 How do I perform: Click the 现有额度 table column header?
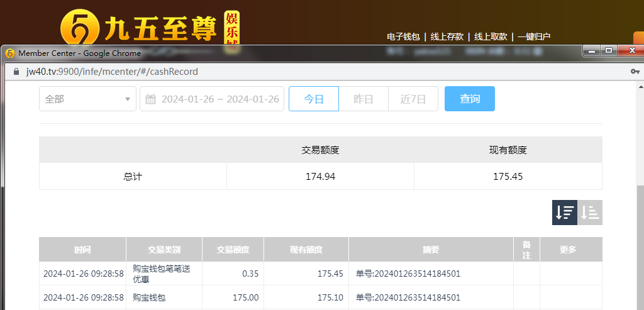coord(306,249)
